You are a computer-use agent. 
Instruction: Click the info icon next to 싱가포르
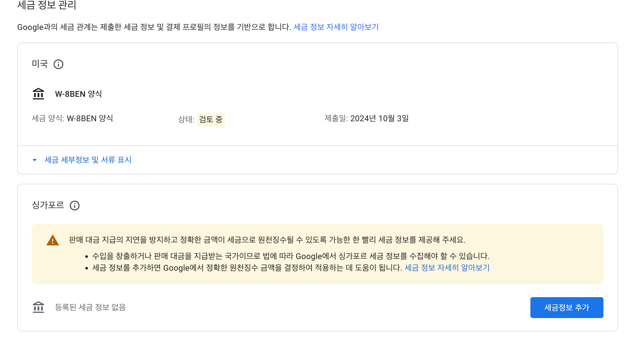(x=75, y=206)
